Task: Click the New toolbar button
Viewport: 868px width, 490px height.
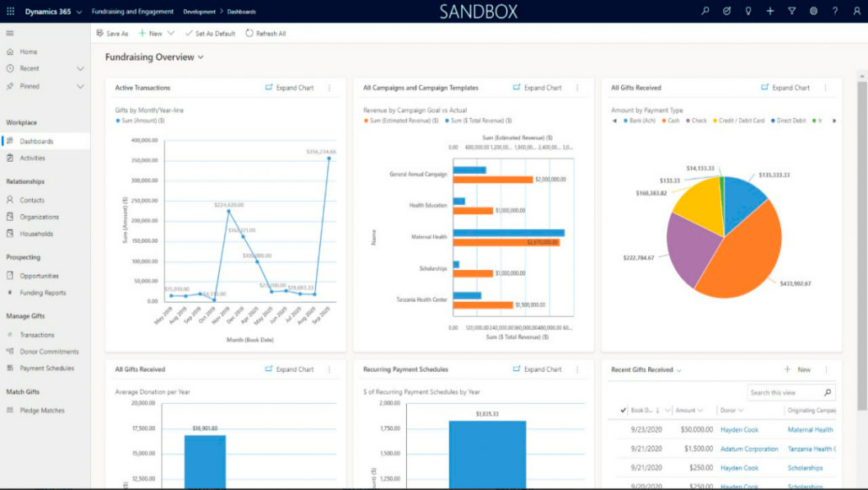Action: pyautogui.click(x=151, y=33)
